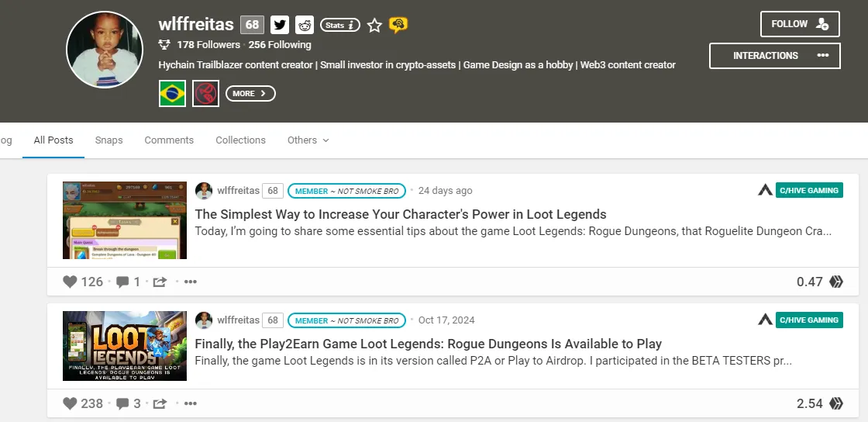
Task: Open 'The Simplest Way to Increase' post title
Action: [400, 214]
